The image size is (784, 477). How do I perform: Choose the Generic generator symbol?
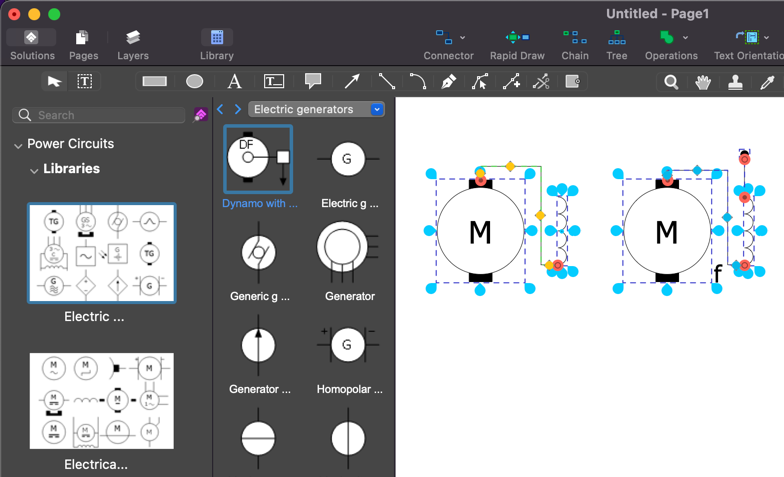coord(258,252)
